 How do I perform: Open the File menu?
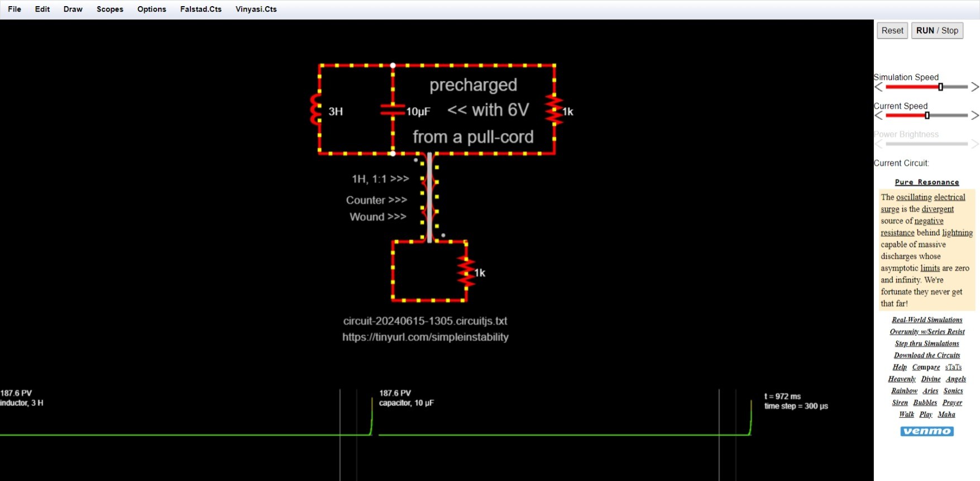(15, 9)
